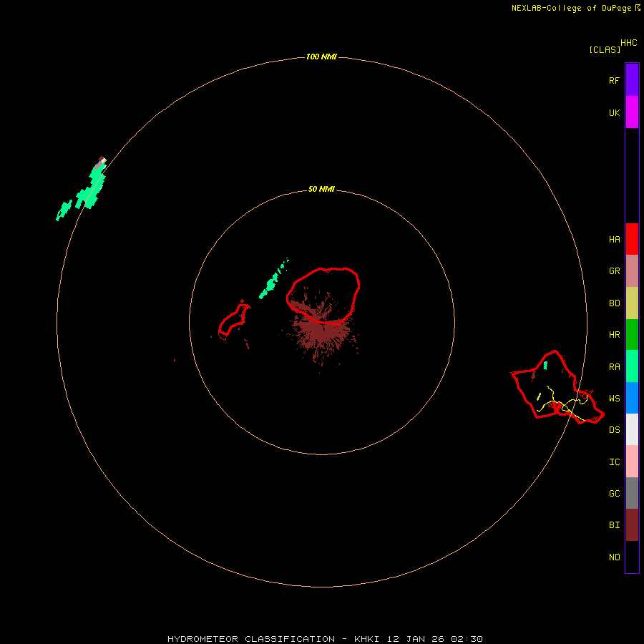Click the "GC" legend label

click(614, 494)
